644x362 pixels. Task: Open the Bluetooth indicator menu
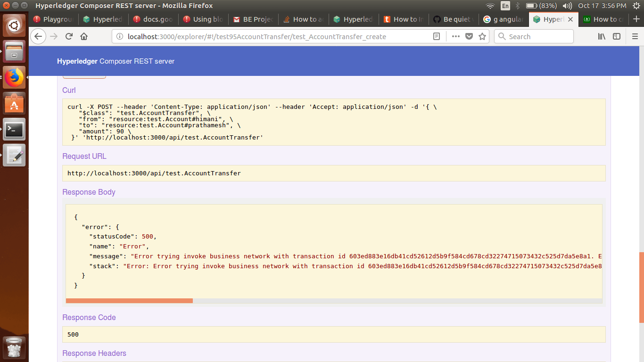517,6
